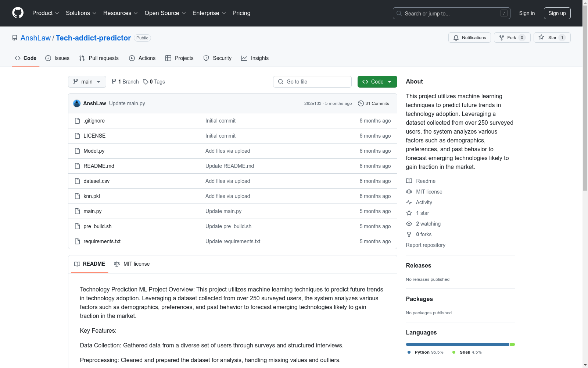Open the Pricing page link
Screen dimensions: 588x368
(x=241, y=13)
